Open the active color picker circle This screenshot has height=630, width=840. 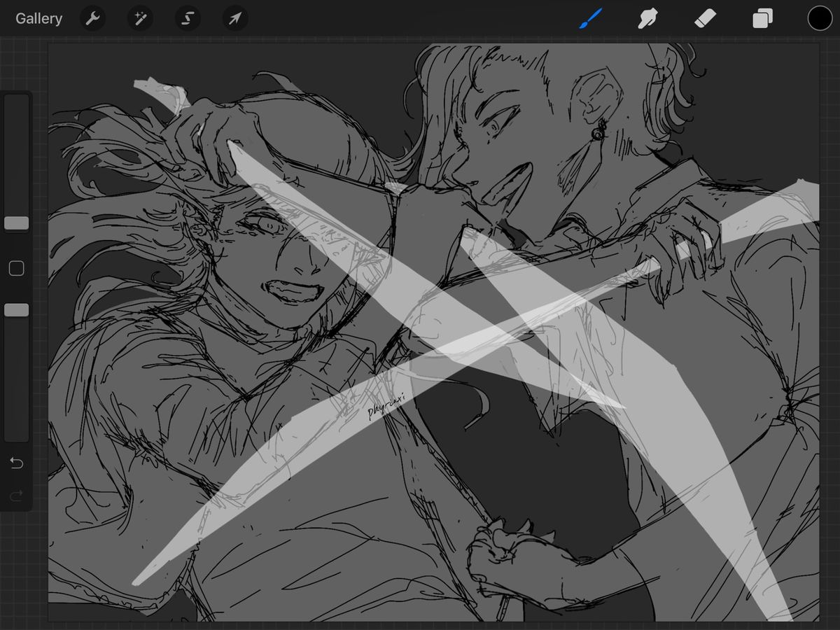[820, 19]
